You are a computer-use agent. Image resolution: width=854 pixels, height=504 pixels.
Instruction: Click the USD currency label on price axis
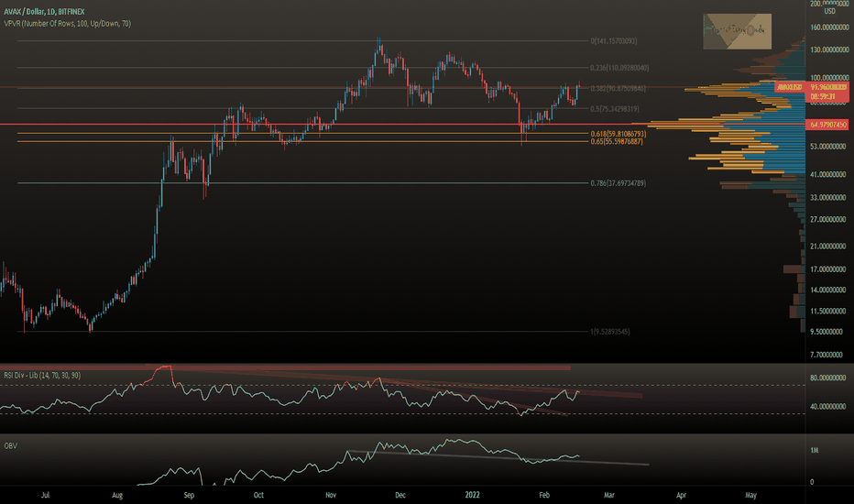coord(829,11)
